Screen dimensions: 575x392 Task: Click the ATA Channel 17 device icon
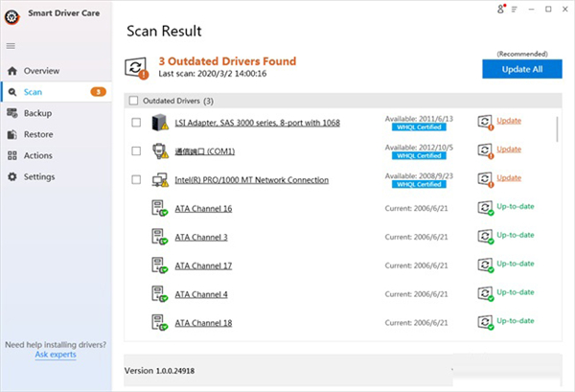tap(159, 265)
